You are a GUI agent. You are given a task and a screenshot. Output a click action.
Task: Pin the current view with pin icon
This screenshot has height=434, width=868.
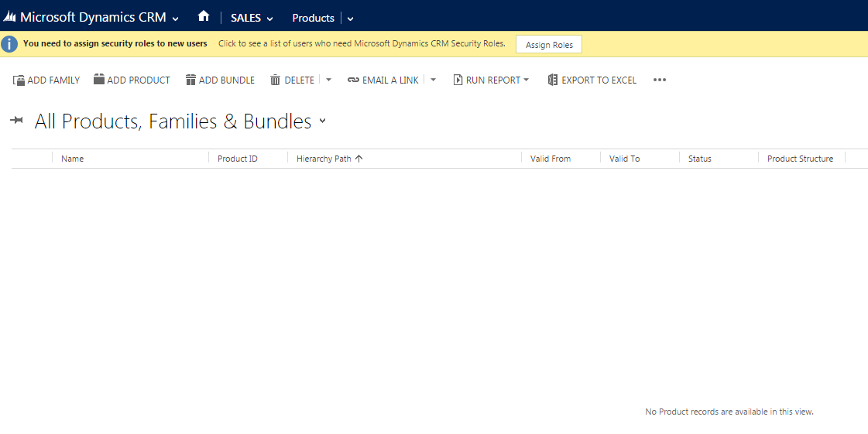(17, 121)
